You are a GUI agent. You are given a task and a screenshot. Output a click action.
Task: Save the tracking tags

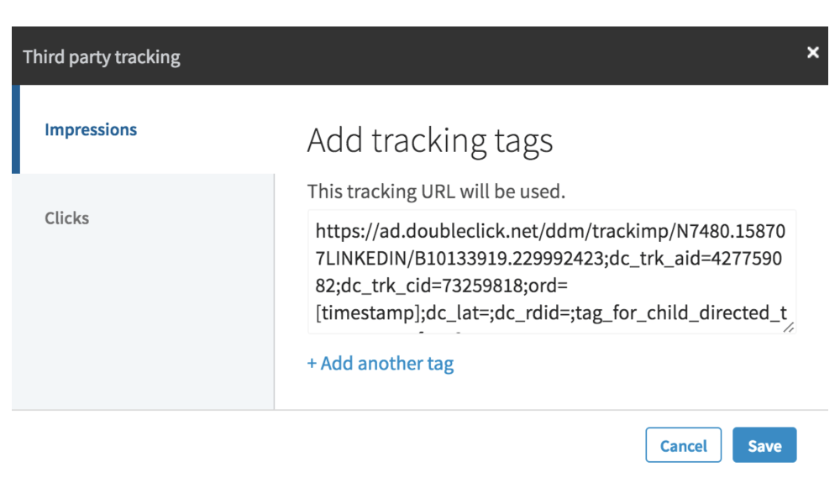[764, 446]
